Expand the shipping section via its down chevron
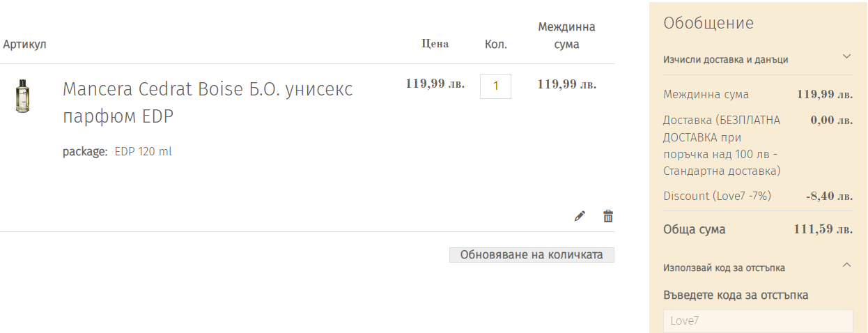The width and height of the screenshot is (868, 333). (846, 56)
